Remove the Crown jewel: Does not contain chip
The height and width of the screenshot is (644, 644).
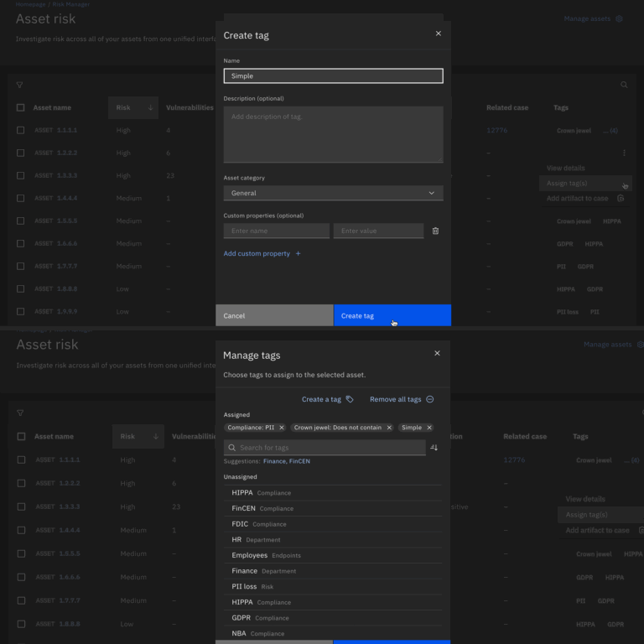[389, 428]
